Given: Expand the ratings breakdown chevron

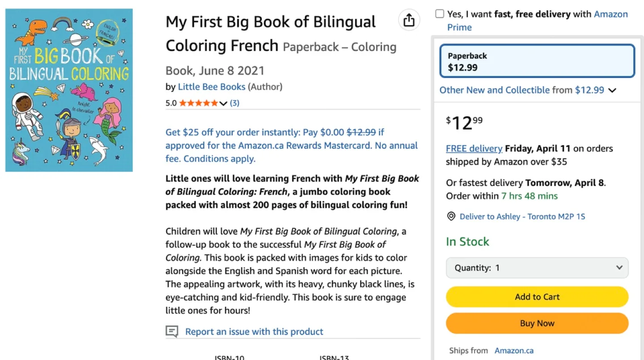Looking at the screenshot, I should tap(223, 103).
